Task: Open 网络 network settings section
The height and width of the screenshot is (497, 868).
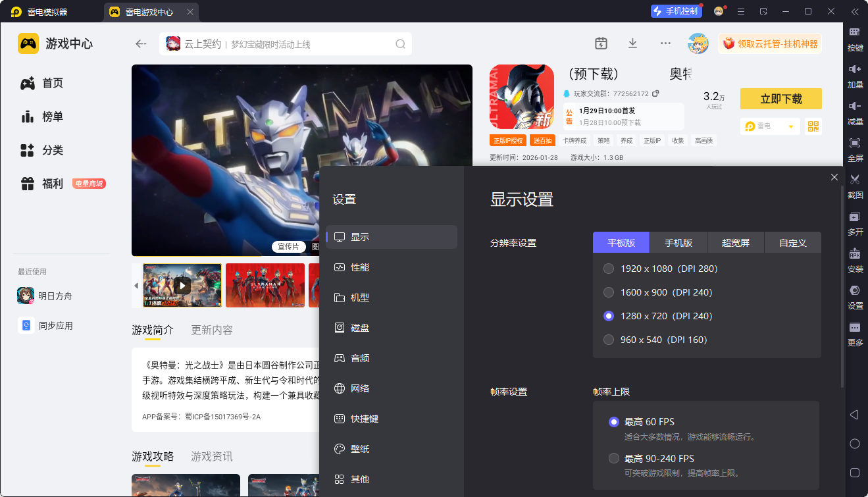Action: click(x=392, y=388)
